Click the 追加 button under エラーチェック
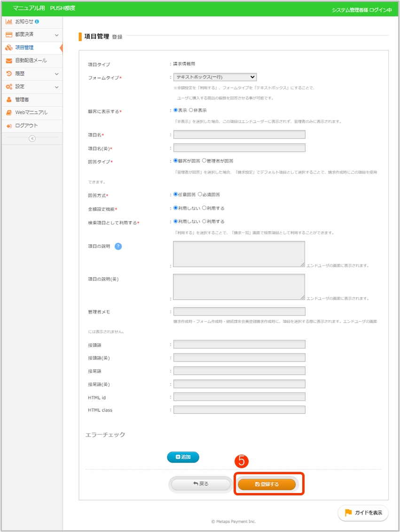This screenshot has width=400, height=532. coord(183,457)
